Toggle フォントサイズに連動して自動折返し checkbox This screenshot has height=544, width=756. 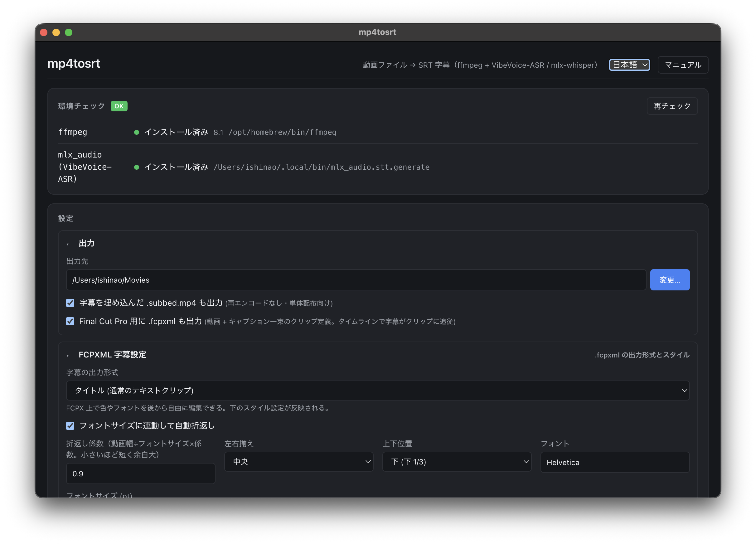(x=70, y=426)
